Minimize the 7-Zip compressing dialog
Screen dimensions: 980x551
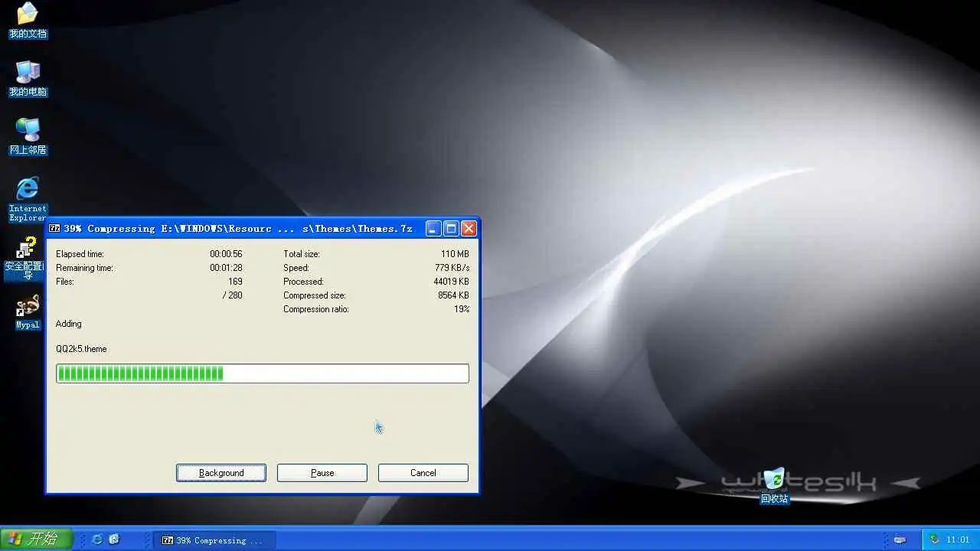433,228
